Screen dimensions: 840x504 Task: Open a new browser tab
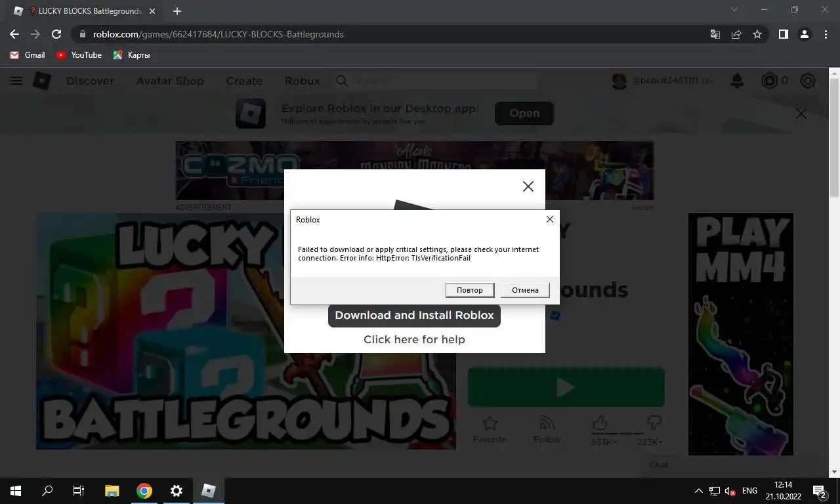pos(177,11)
